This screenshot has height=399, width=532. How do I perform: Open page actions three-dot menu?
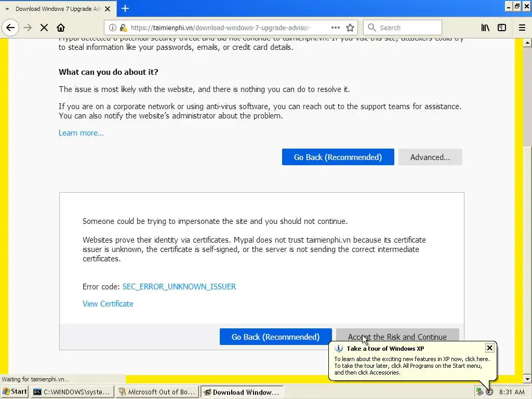(x=336, y=28)
